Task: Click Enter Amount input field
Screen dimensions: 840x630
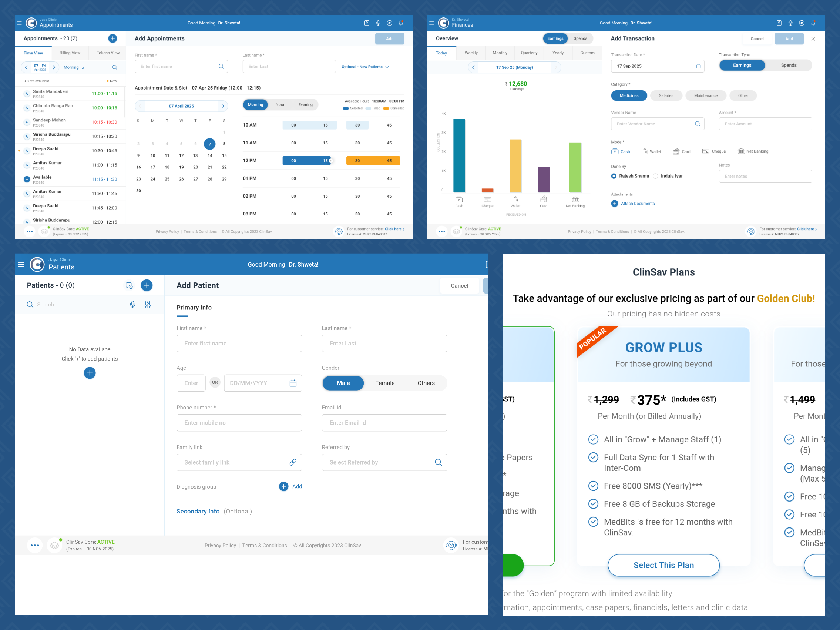Action: 765,124
